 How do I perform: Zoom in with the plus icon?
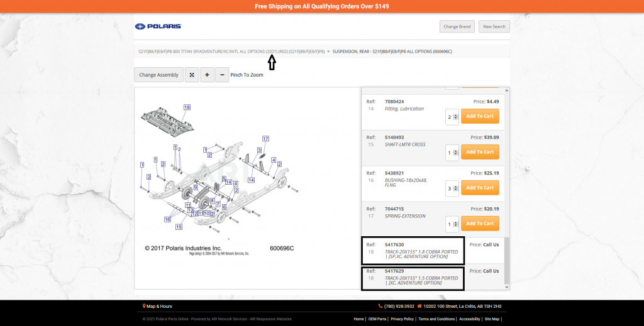click(207, 75)
